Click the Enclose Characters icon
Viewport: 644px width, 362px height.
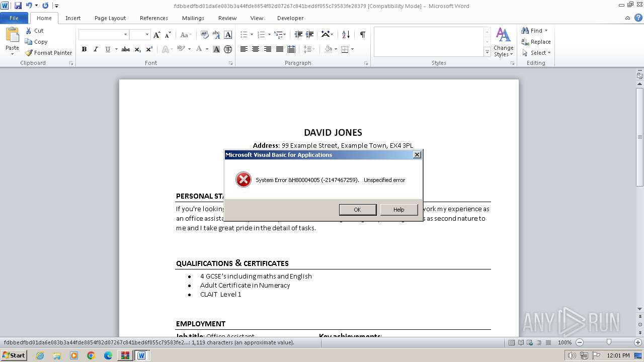coord(228,49)
